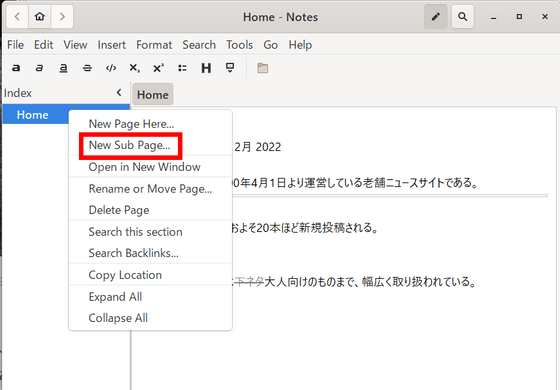Viewport: 560px width, 390px height.
Task: Click the line mentioning 老舗ニュースサイト
Action: point(355,183)
